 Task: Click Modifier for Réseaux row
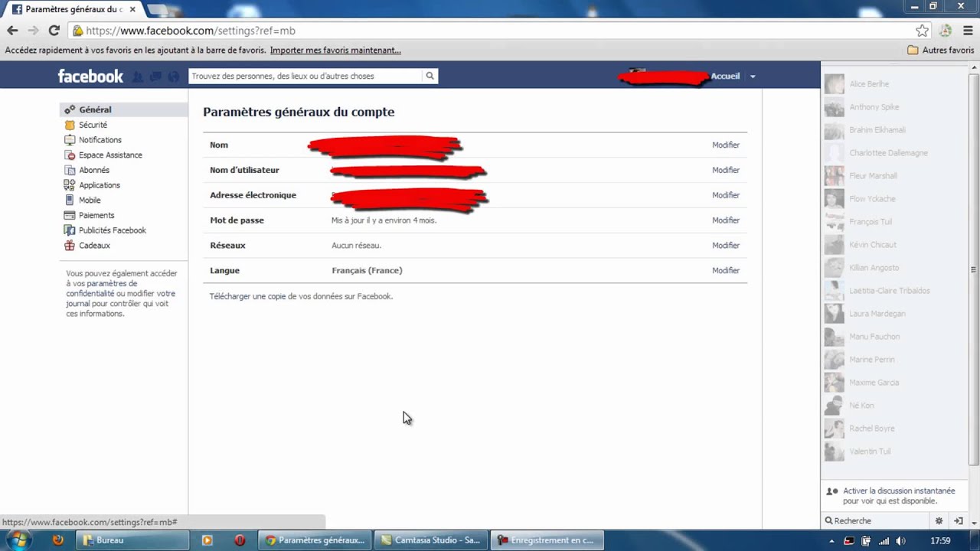pyautogui.click(x=726, y=246)
